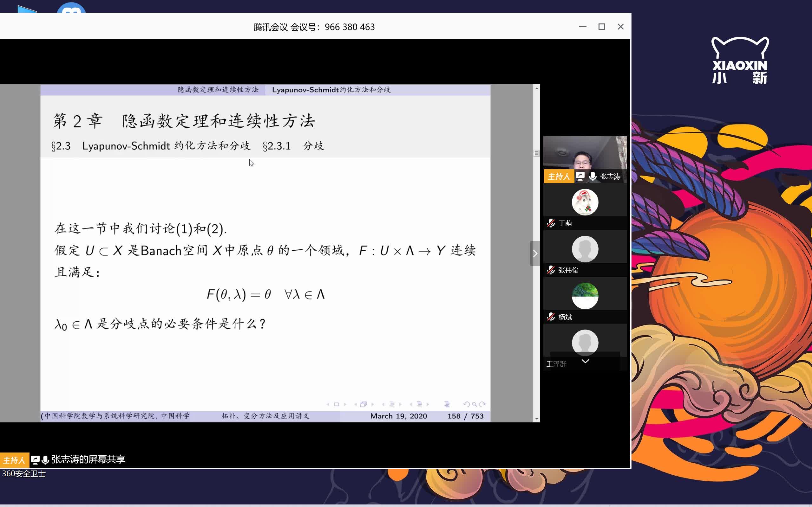Click the Beamer slide rectangle navigation icon
The height and width of the screenshot is (507, 812).
tap(336, 404)
